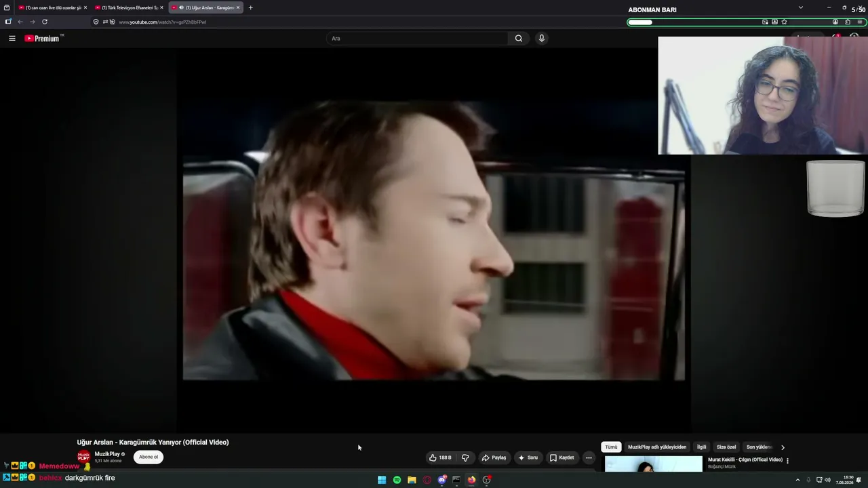Reload the YouTube page
Screen dimensions: 868x488
(x=45, y=22)
